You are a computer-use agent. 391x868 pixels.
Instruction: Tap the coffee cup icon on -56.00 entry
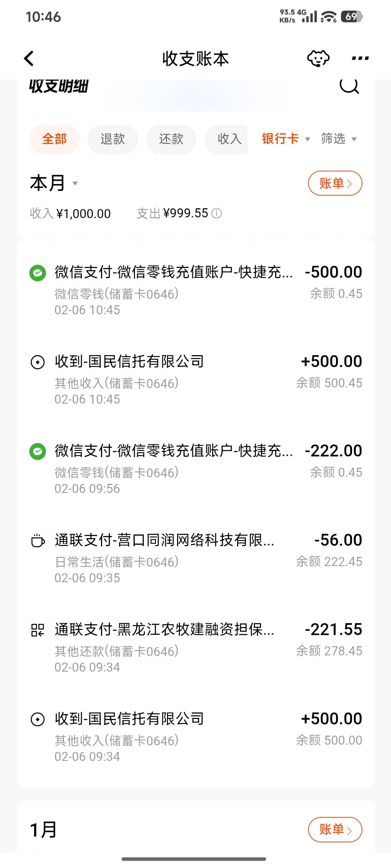pyautogui.click(x=38, y=541)
